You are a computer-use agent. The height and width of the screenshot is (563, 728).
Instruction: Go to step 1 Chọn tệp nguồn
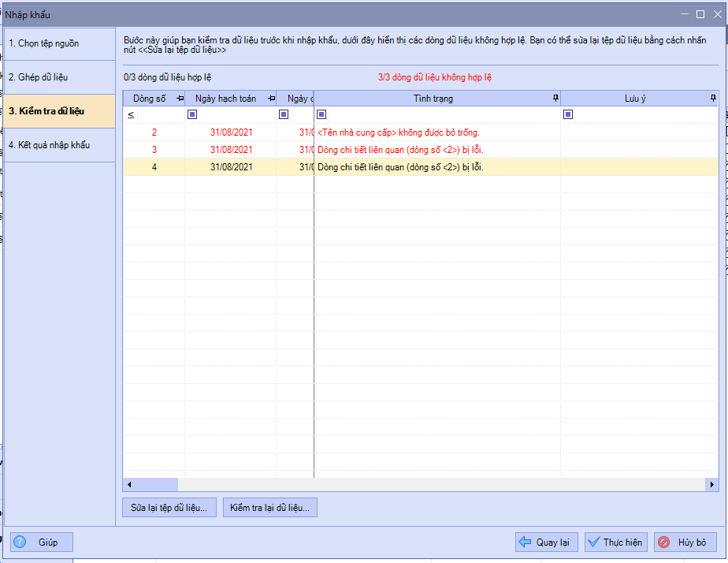(x=58, y=44)
